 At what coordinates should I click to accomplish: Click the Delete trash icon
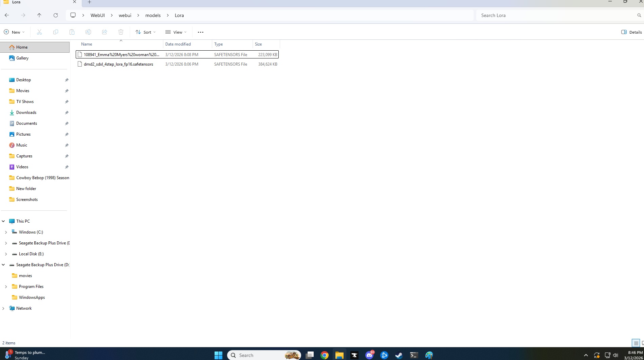121,32
